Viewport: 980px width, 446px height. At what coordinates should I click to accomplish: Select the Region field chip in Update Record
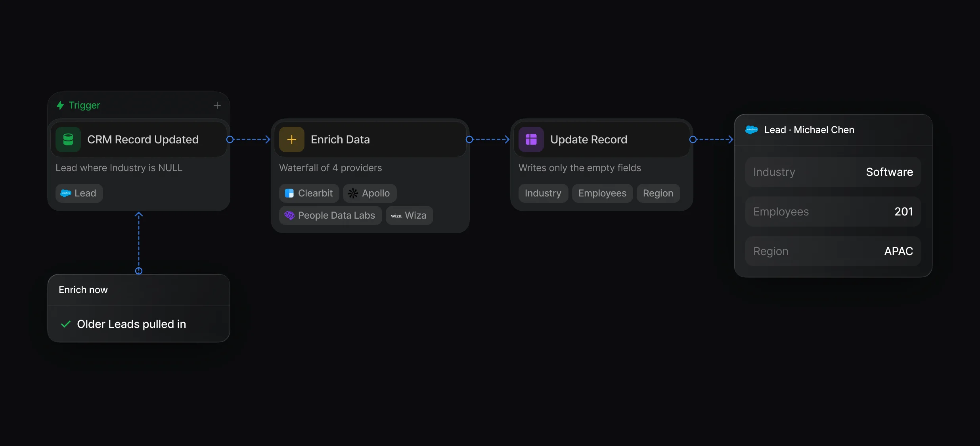click(658, 193)
